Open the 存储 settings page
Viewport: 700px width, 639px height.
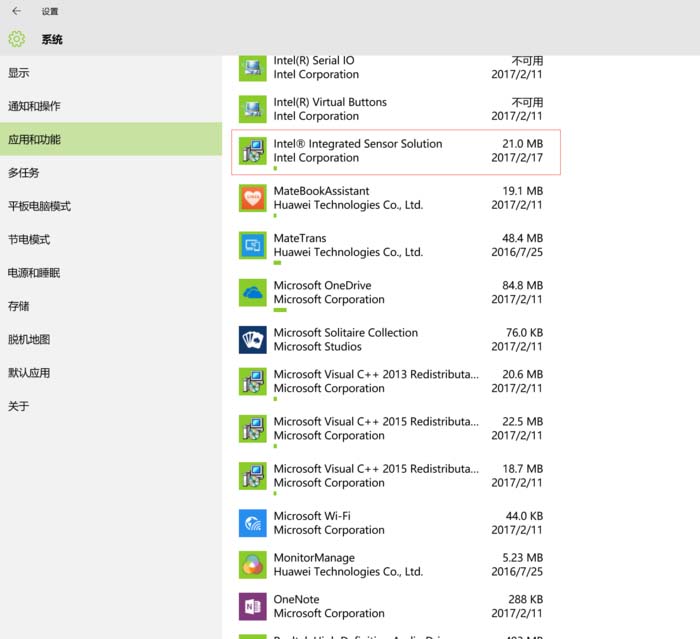click(x=111, y=306)
